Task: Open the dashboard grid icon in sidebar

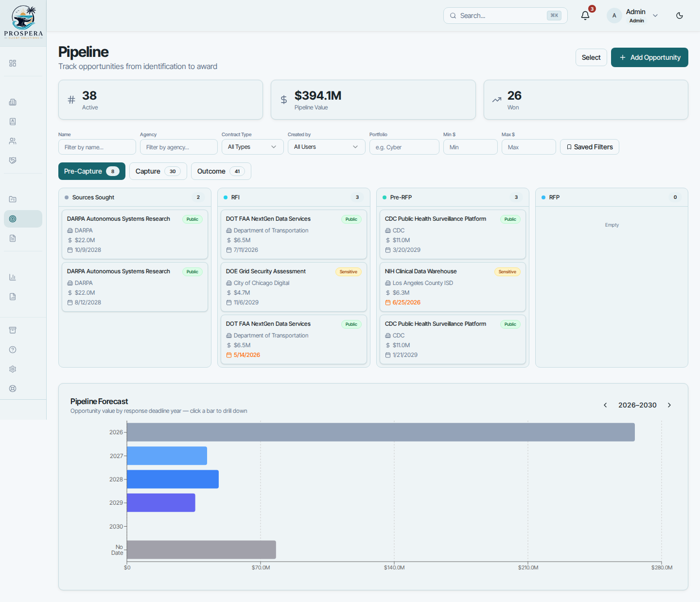Action: 13,63
